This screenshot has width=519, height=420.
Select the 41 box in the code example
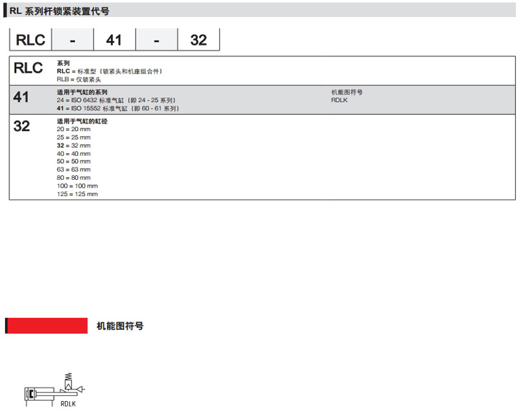[x=114, y=40]
